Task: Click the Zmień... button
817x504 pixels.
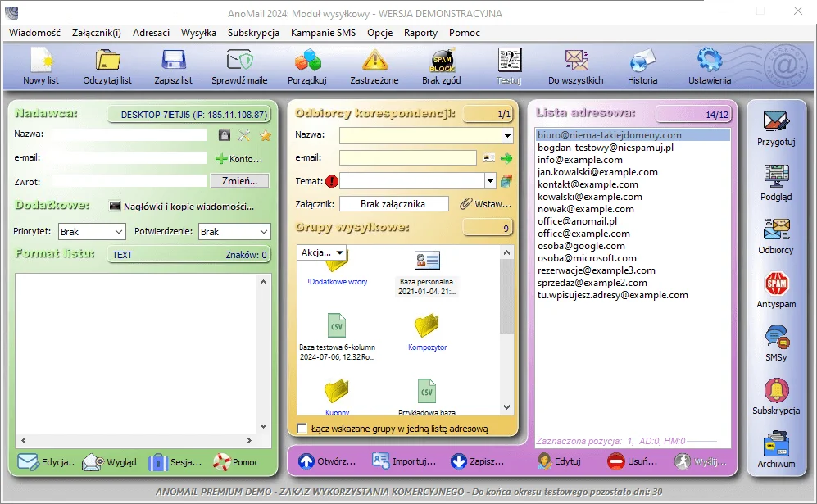Action: coord(239,181)
